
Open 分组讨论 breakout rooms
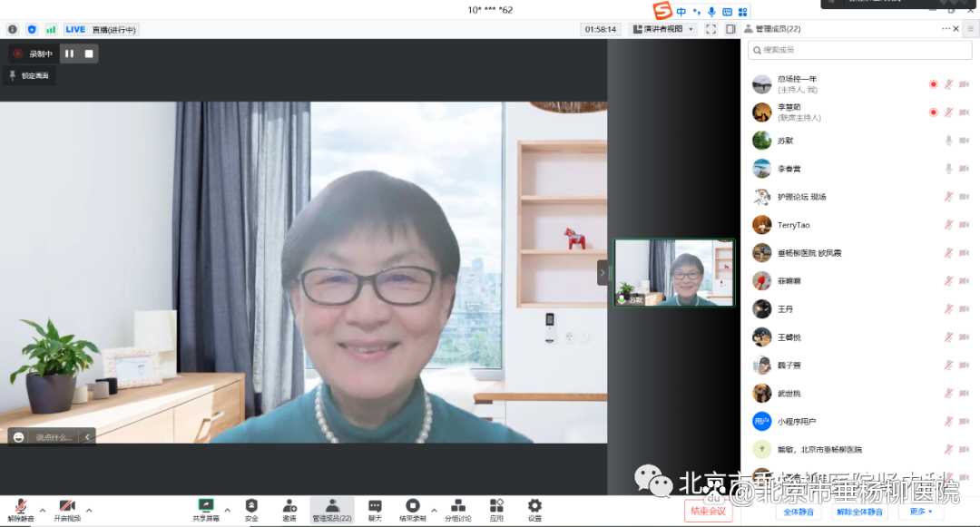[x=457, y=508]
